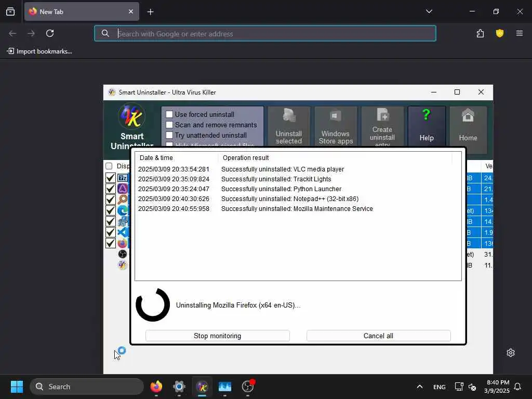
Task: Uncheck the Visual Studio Code row checkbox
Action: click(x=111, y=232)
